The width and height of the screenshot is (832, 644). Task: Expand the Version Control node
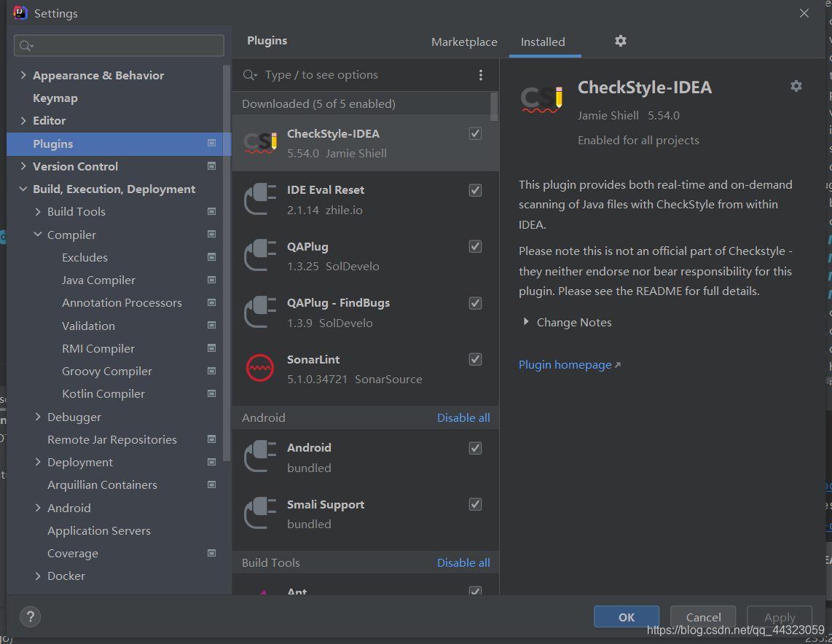point(23,166)
